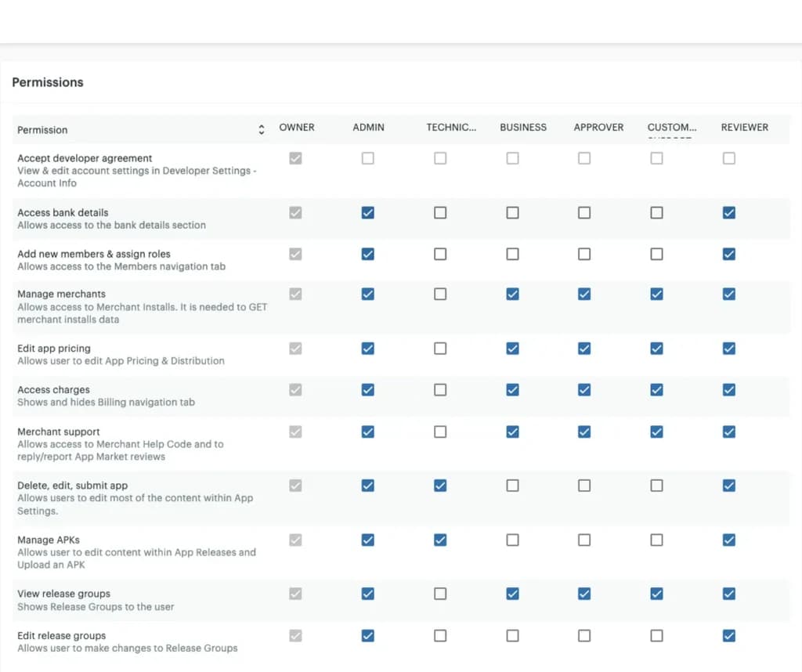Check Technical for Access bank details
The height and width of the screenshot is (672, 802).
pos(440,212)
